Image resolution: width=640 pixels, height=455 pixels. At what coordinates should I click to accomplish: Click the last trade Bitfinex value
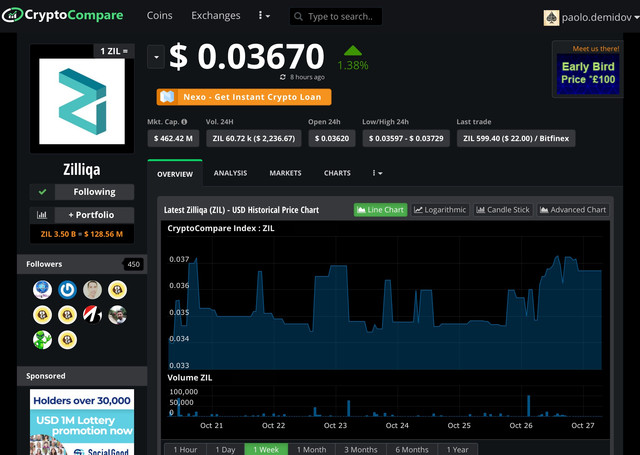(x=516, y=138)
